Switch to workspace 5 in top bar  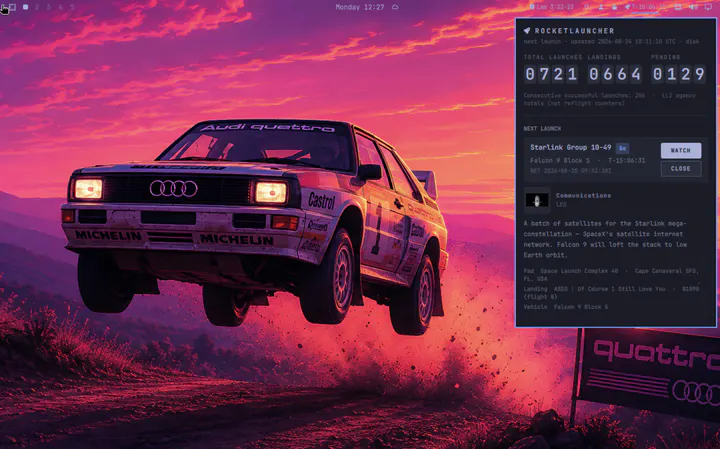coord(72,7)
